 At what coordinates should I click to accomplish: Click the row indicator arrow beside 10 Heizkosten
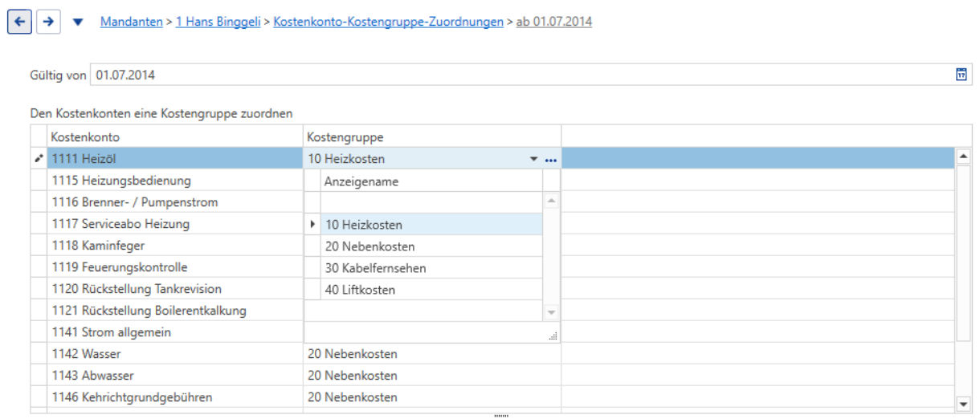point(312,224)
